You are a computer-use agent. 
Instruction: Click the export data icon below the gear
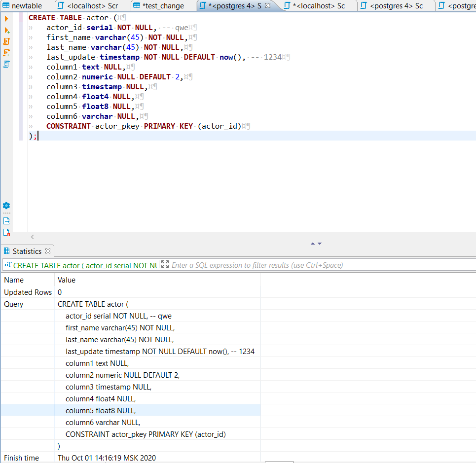(x=6, y=220)
